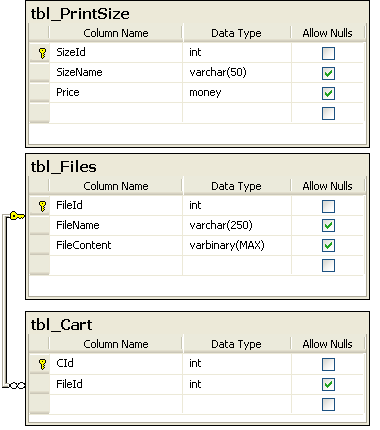Select the SizeId column name cell

[x=116, y=52]
